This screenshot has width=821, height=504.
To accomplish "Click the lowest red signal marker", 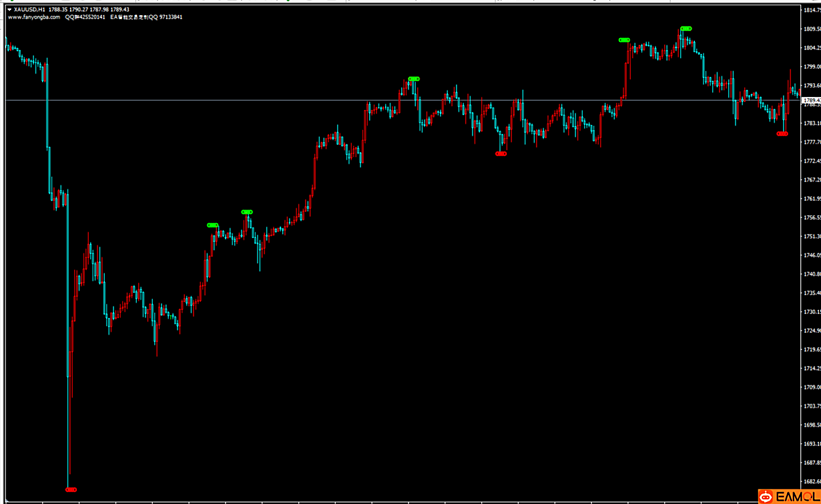I will pyautogui.click(x=71, y=490).
